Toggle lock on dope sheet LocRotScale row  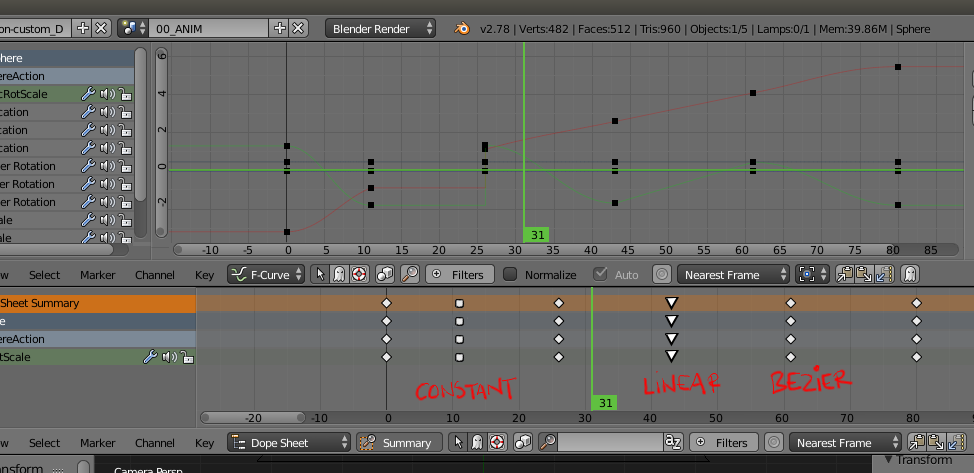(x=186, y=357)
